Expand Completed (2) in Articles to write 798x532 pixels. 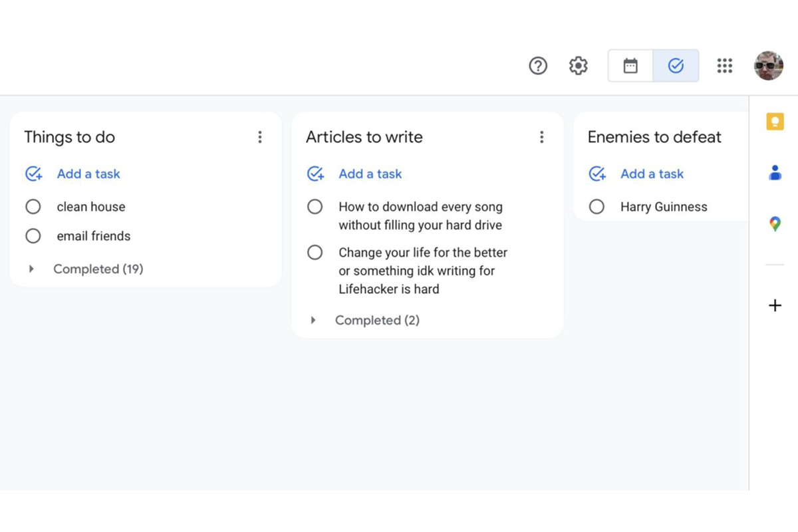[x=366, y=321]
